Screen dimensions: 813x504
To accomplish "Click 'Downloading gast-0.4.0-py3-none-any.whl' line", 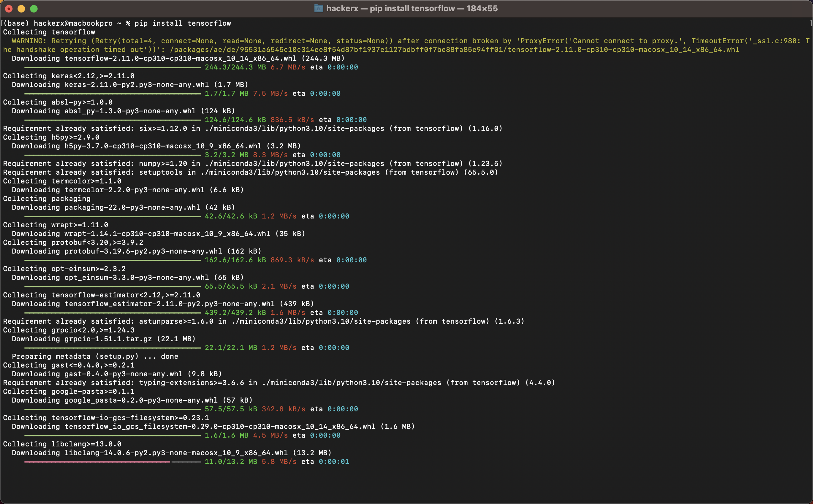I will [x=117, y=374].
